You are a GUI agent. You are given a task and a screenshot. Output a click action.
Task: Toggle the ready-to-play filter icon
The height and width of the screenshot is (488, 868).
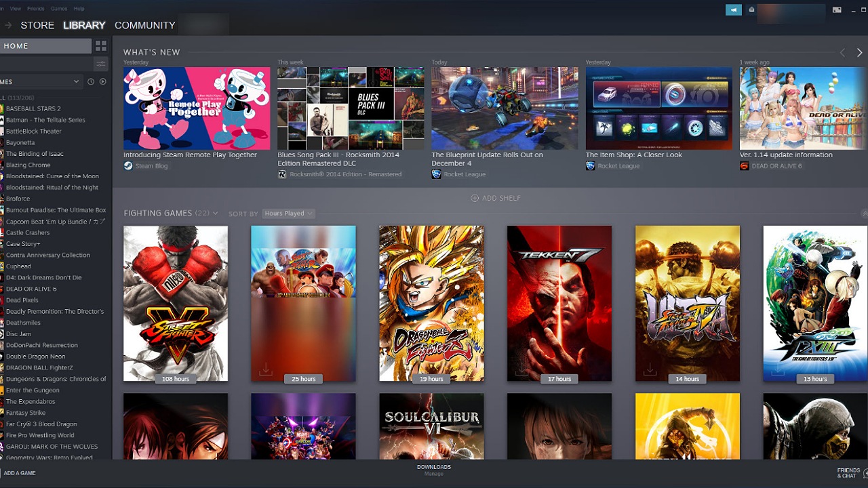click(103, 81)
